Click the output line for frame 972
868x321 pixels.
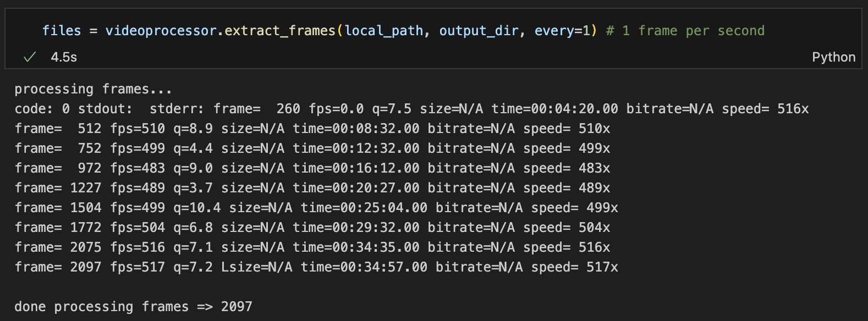[312, 168]
